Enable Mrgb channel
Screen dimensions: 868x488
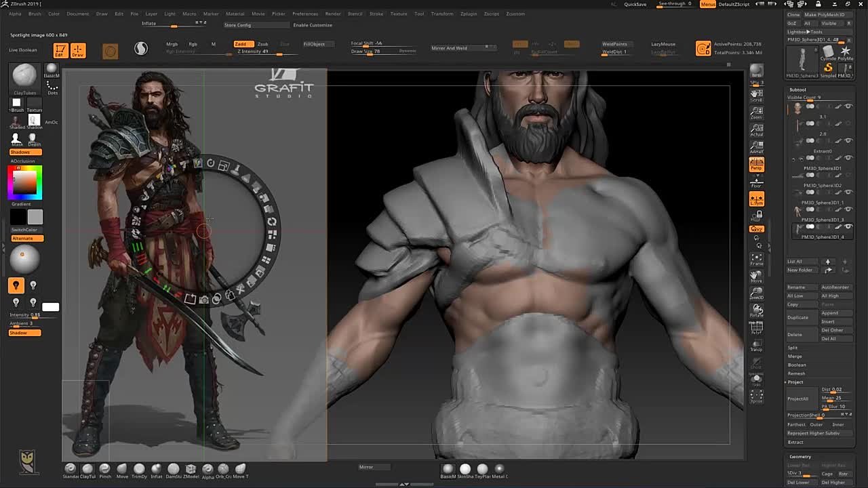point(172,44)
